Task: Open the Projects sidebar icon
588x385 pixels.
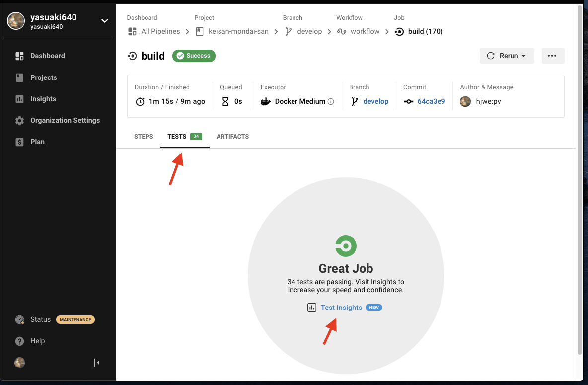Action: [19, 77]
